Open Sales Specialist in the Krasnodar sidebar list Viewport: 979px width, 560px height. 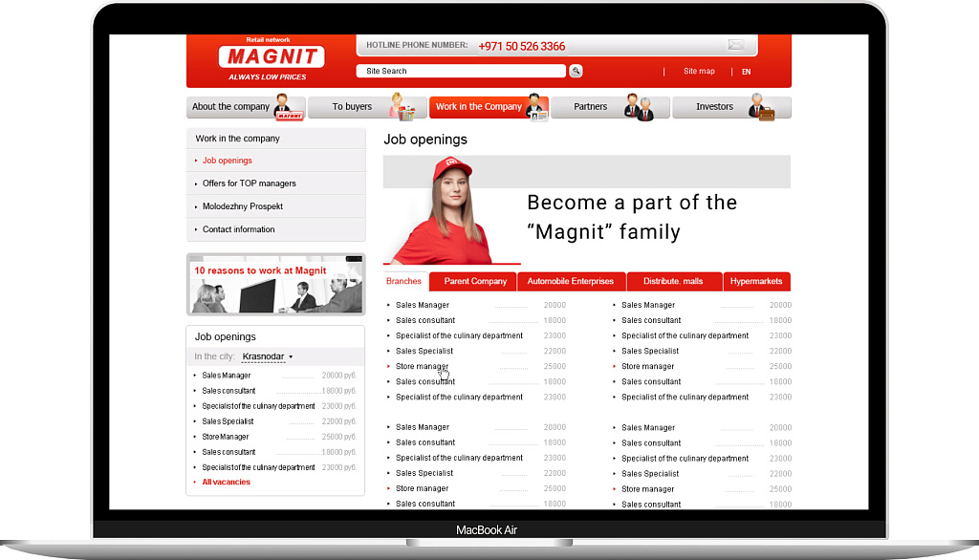(x=228, y=421)
